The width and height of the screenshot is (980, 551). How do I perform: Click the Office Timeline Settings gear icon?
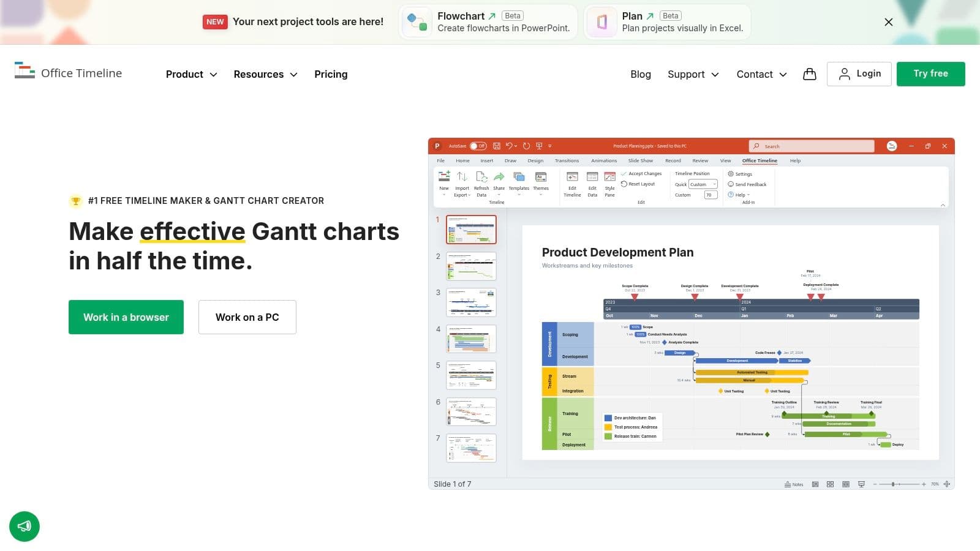point(730,173)
